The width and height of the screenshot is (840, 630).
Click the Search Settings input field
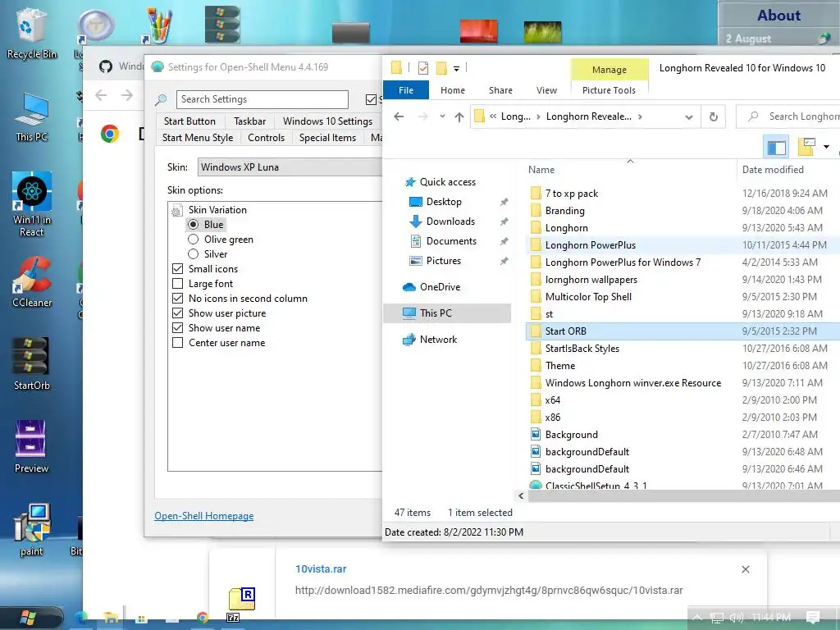262,99
